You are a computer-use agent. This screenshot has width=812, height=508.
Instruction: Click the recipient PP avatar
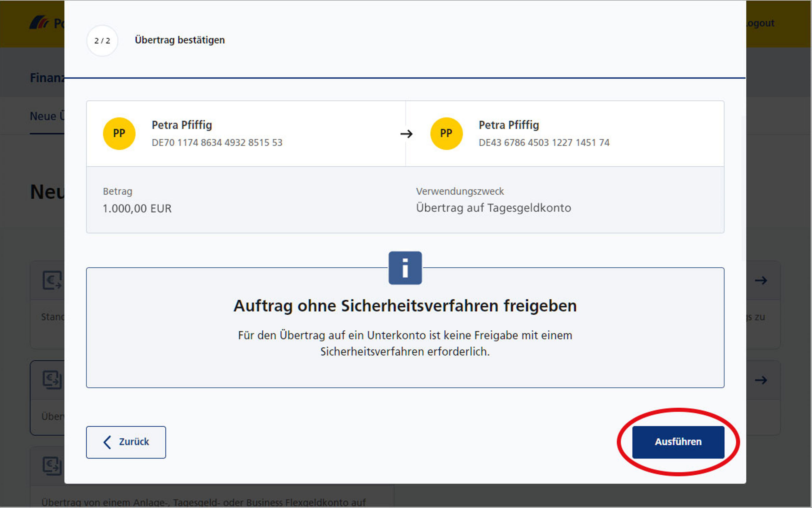pyautogui.click(x=446, y=133)
